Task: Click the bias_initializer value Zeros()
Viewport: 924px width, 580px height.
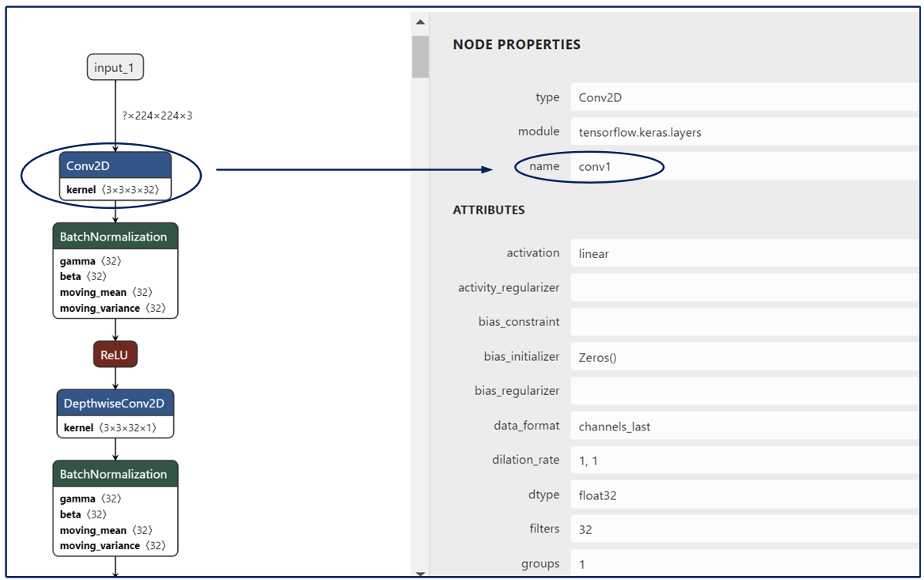Action: click(x=744, y=357)
